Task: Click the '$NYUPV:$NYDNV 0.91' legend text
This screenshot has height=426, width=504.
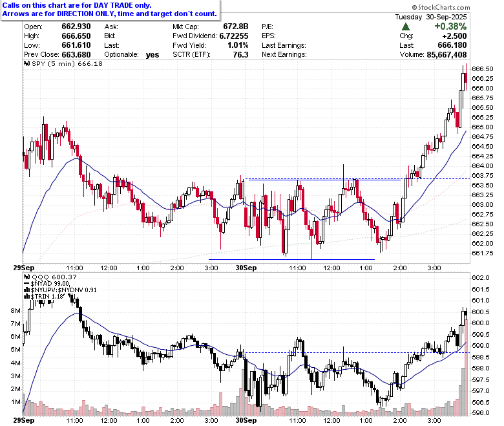Action: (63, 290)
